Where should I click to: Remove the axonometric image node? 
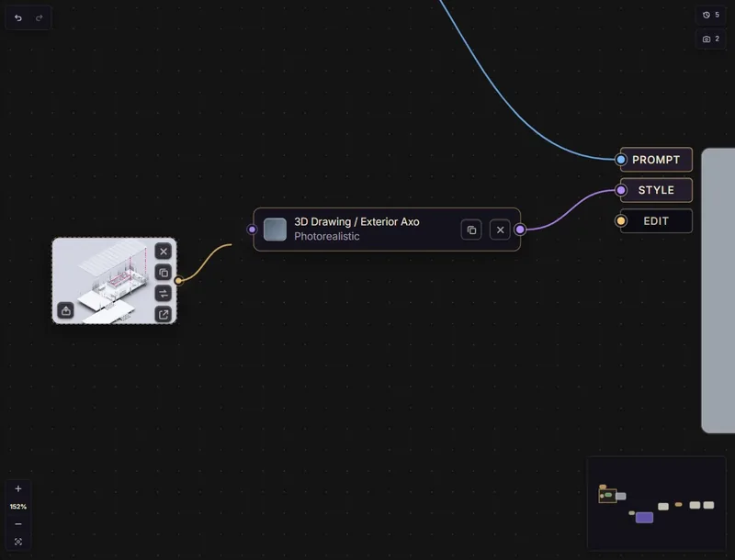(x=164, y=252)
